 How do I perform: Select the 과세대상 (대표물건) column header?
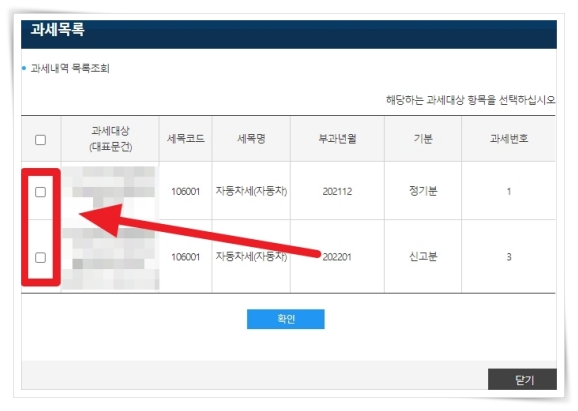click(x=110, y=139)
